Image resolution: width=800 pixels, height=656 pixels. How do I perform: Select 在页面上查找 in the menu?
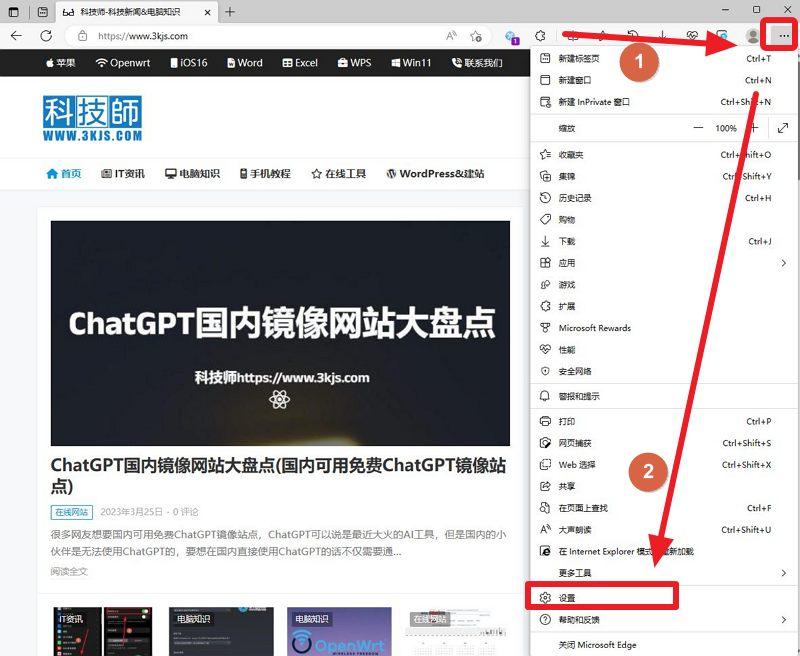pyautogui.click(x=663, y=508)
